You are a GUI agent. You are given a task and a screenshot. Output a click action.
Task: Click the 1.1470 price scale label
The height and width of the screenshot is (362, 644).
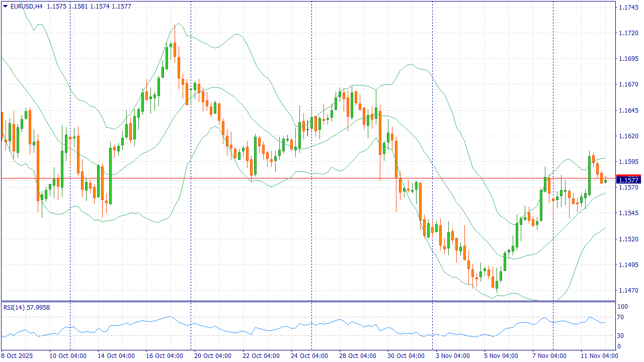click(628, 291)
